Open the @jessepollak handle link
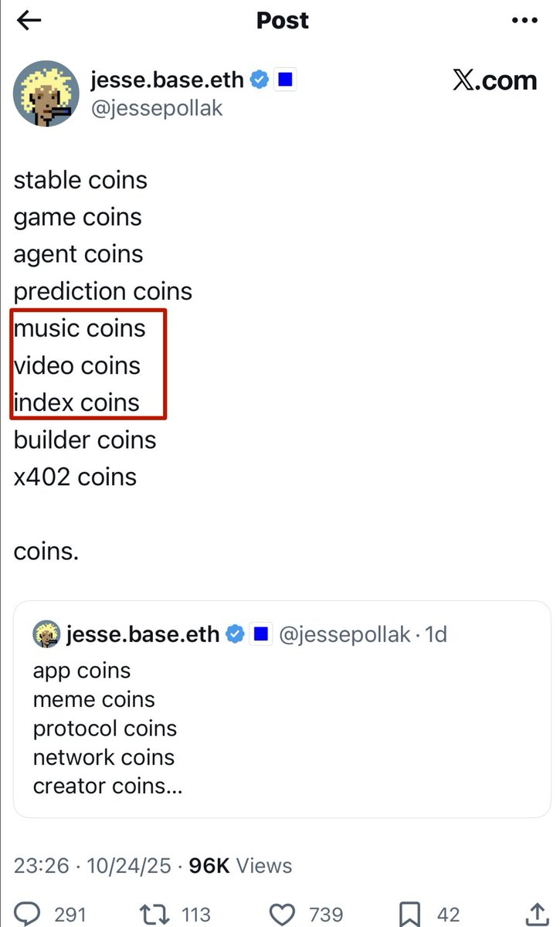This screenshot has height=927, width=560. point(156,108)
